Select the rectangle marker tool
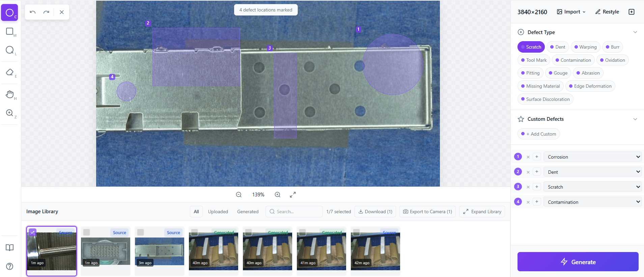Viewport: 644px width, 277px height. 9,31
